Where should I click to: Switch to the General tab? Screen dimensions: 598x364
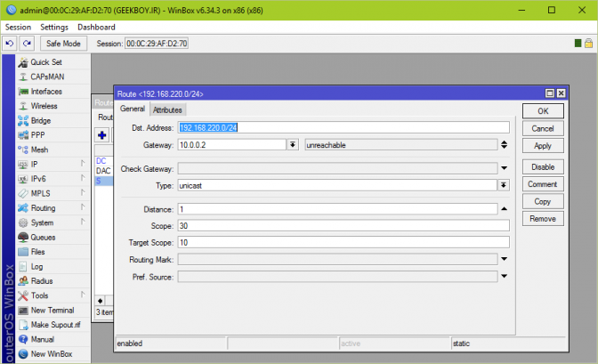pyautogui.click(x=133, y=109)
